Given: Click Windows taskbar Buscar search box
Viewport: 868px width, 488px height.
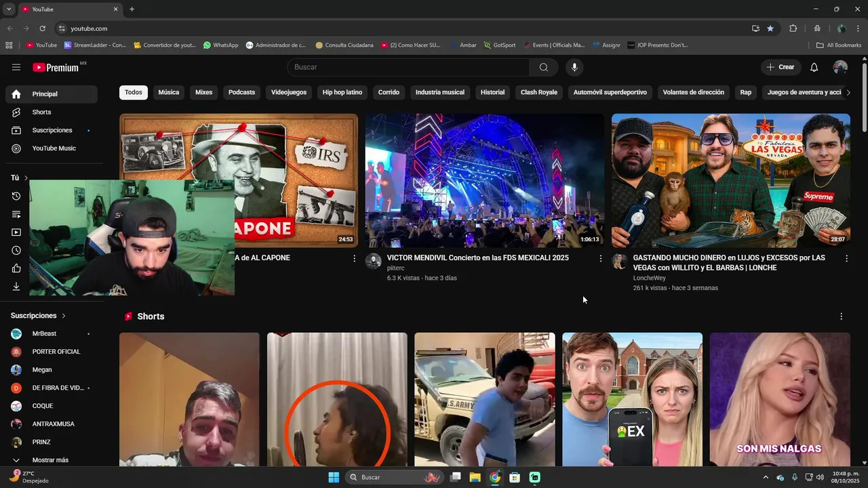Looking at the screenshot, I should pos(394,477).
